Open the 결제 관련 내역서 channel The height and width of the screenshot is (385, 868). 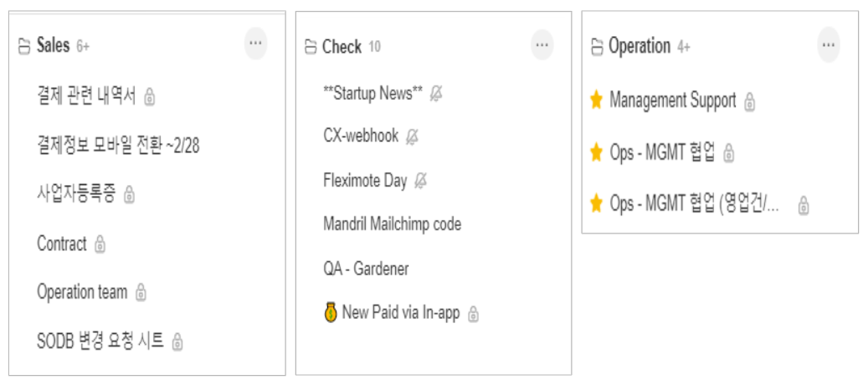coord(86,96)
